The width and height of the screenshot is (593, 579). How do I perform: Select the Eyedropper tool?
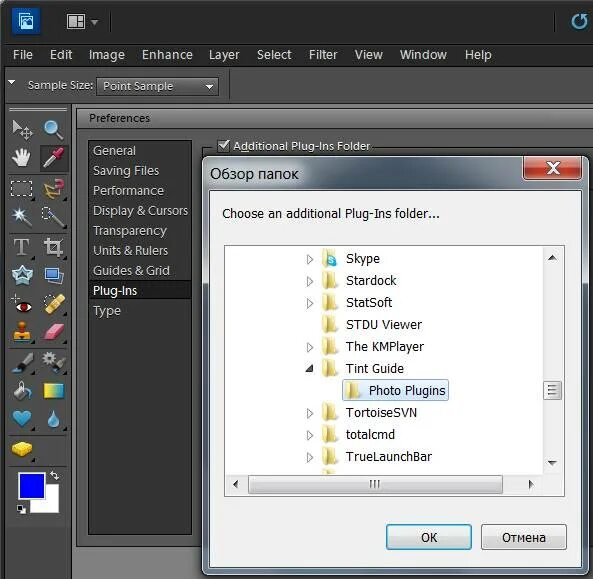point(54,157)
